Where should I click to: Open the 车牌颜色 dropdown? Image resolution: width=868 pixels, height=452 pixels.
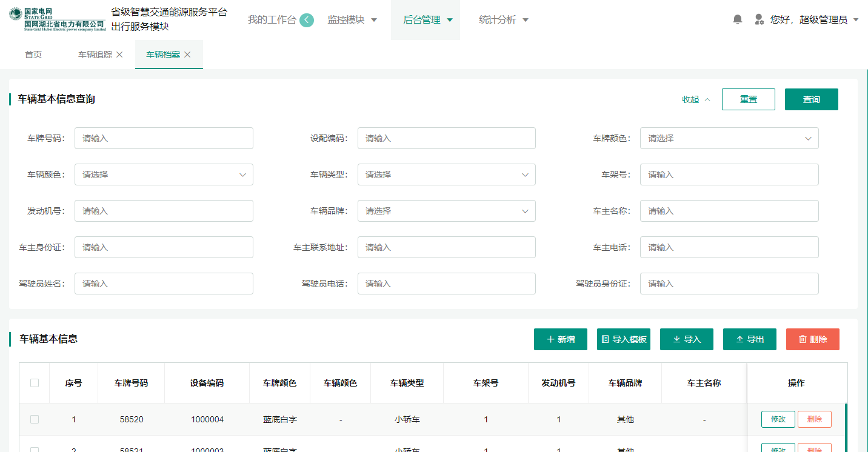point(729,138)
